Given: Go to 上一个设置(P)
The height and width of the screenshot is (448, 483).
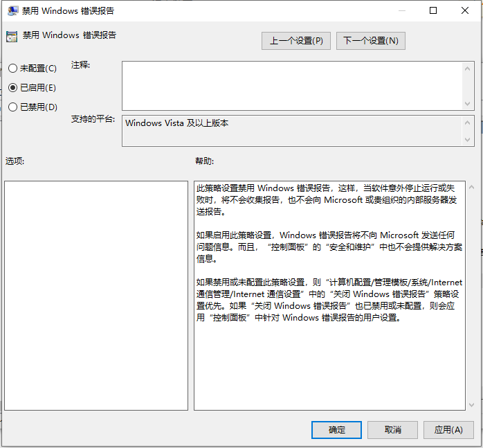Looking at the screenshot, I should pyautogui.click(x=296, y=41).
